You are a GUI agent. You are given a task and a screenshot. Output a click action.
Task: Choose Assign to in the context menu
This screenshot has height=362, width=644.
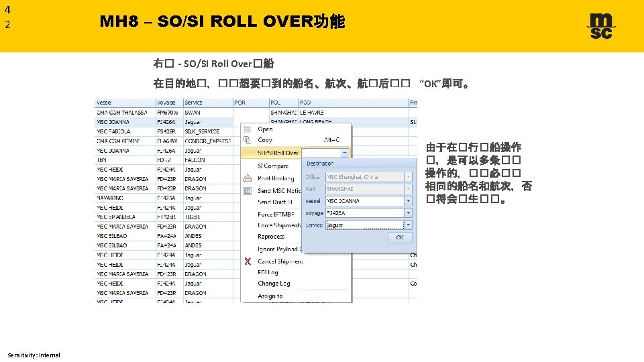tap(270, 296)
